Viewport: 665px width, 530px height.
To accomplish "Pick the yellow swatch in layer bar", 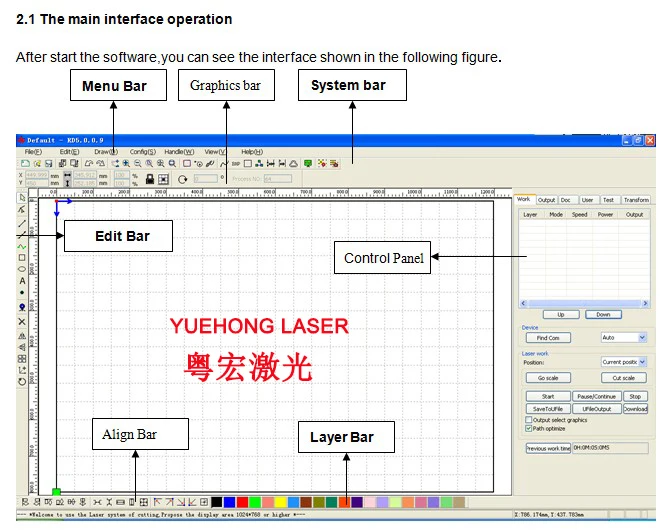I will coord(281,502).
